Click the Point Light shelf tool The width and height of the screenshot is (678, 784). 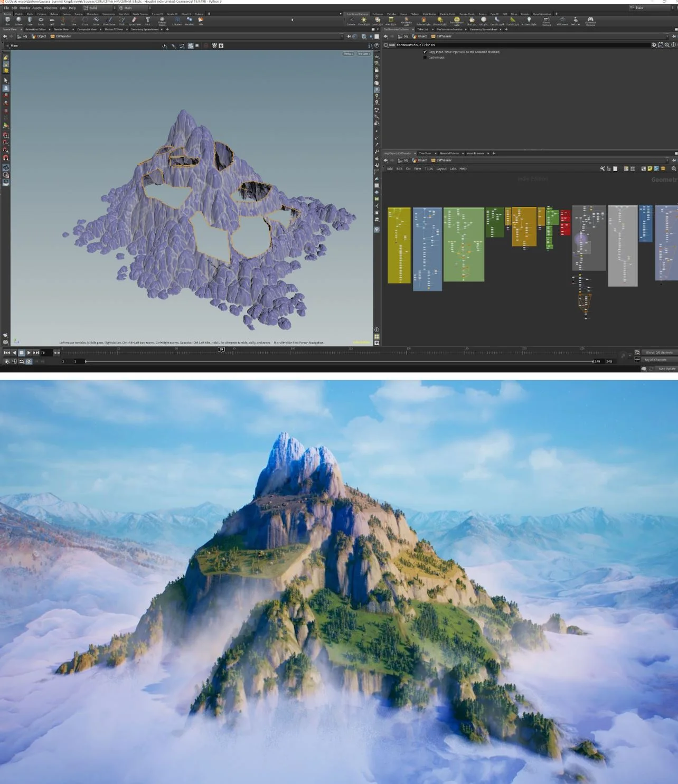coord(363,21)
